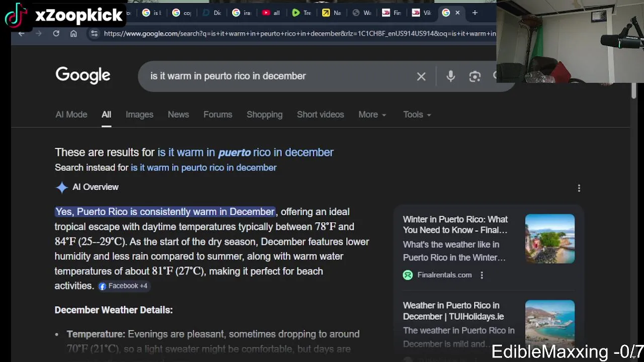
Task: Clear the search box with the X
Action: coord(421,76)
